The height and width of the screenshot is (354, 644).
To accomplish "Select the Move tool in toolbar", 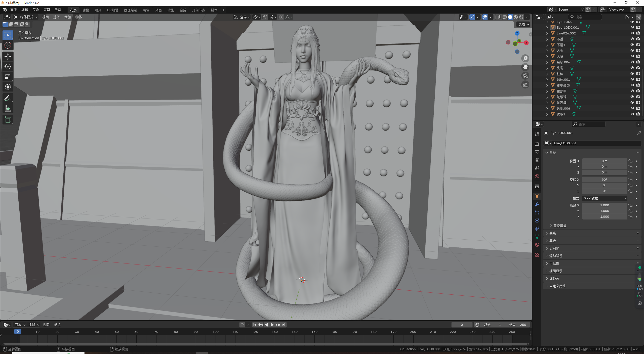I will point(8,57).
